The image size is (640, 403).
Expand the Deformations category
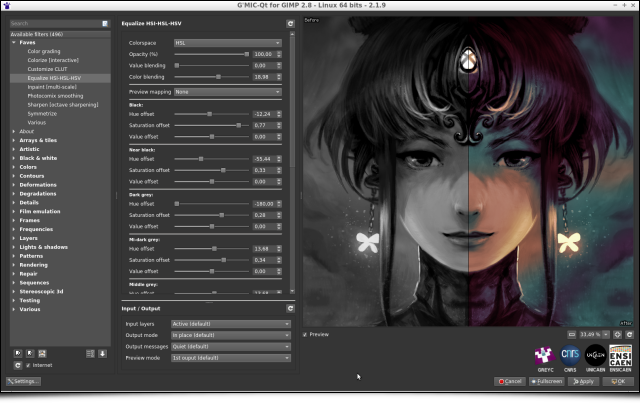click(14, 185)
